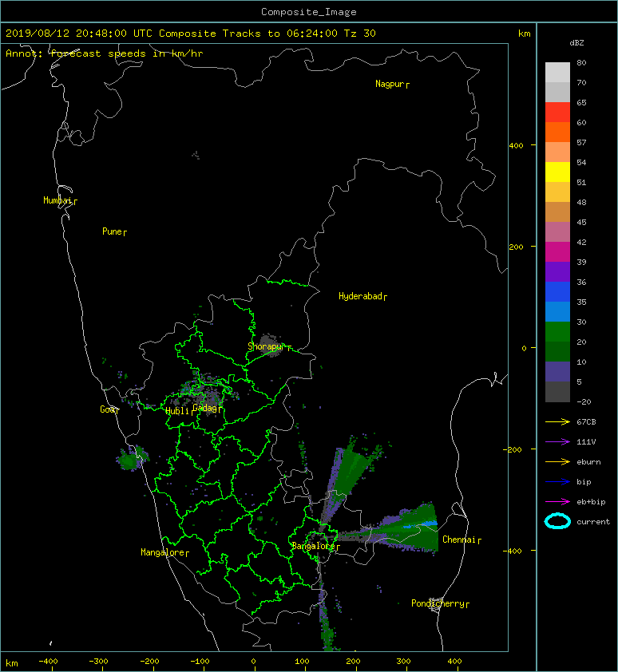Click the 67CB yellow arrow legend icon
The image size is (618, 672).
click(557, 421)
